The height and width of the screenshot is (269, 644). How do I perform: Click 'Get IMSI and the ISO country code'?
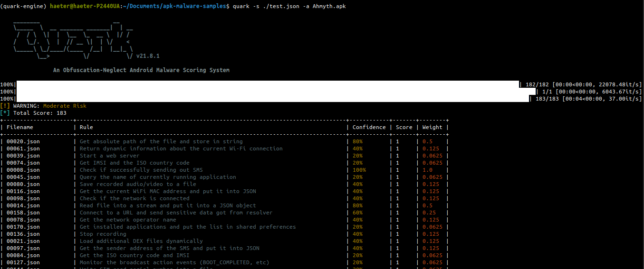click(x=135, y=163)
